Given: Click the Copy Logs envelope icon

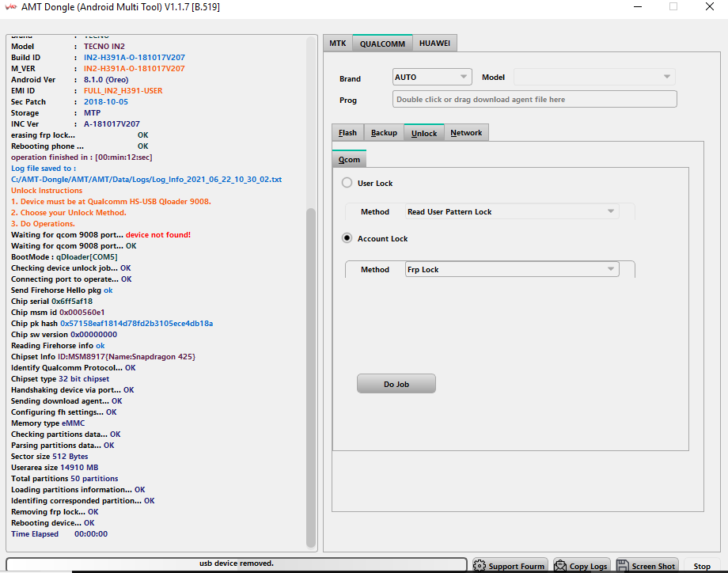Looking at the screenshot, I should tap(560, 566).
